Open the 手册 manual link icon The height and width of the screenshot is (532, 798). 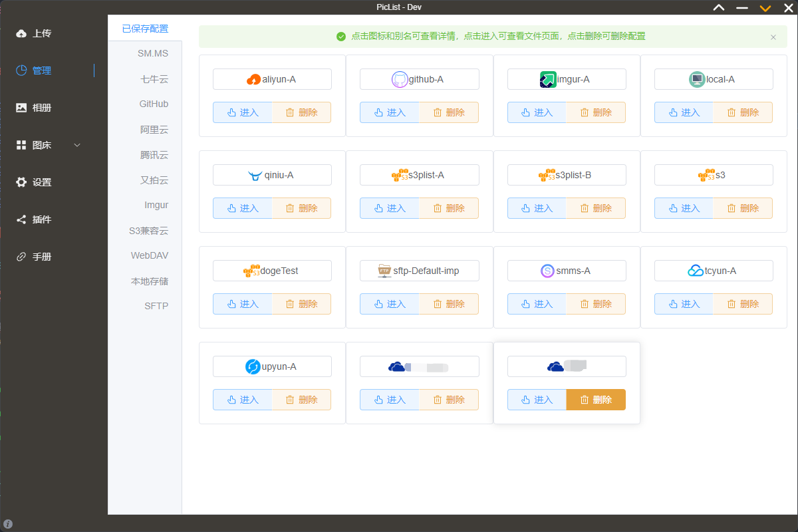pyautogui.click(x=20, y=256)
